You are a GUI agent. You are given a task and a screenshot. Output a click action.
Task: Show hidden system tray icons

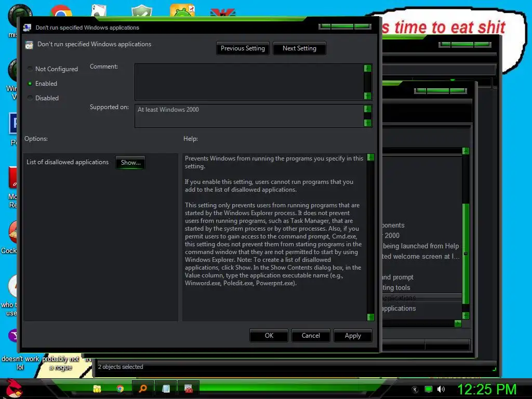[x=415, y=390]
